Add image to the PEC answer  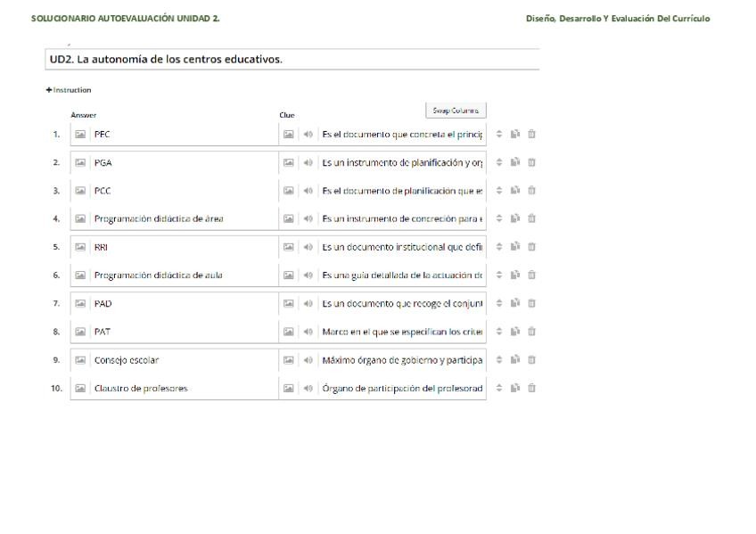tap(79, 135)
